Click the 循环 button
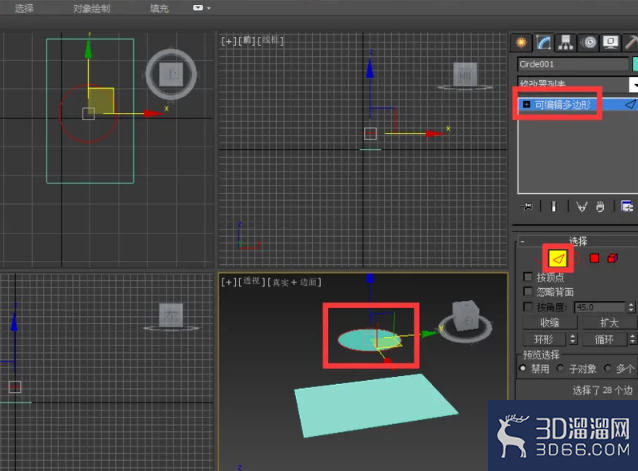The width and height of the screenshot is (638, 471). point(605,339)
